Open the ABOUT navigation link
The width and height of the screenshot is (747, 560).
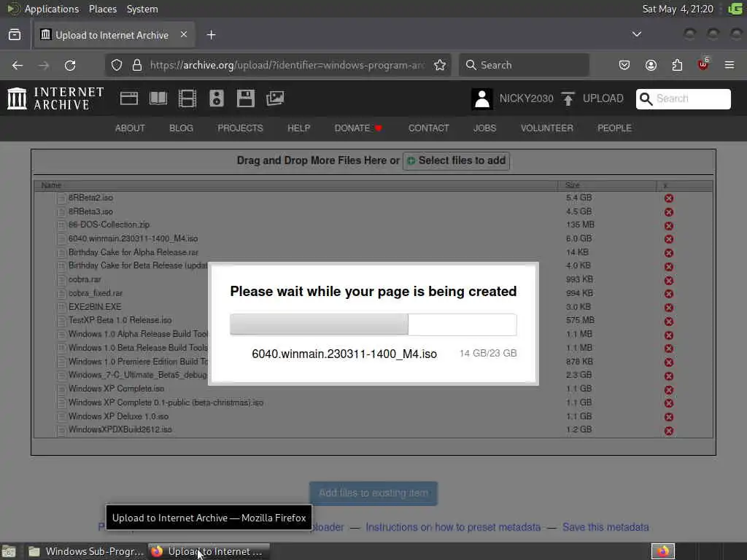point(130,128)
